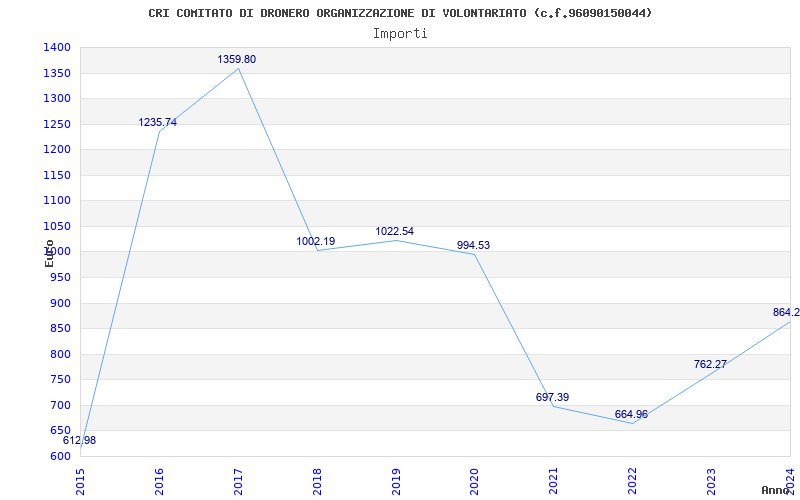Select the 850 y-axis tick
Image resolution: width=800 pixels, height=500 pixels.
(60, 329)
